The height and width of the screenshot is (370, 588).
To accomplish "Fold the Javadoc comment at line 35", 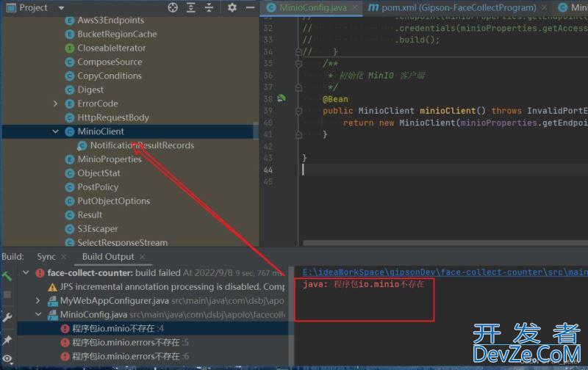I will click(299, 64).
